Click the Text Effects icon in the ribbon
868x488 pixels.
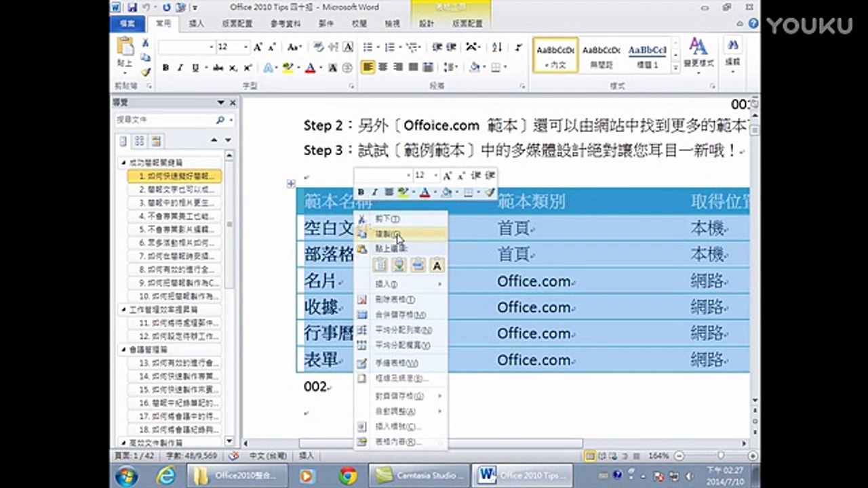[269, 68]
